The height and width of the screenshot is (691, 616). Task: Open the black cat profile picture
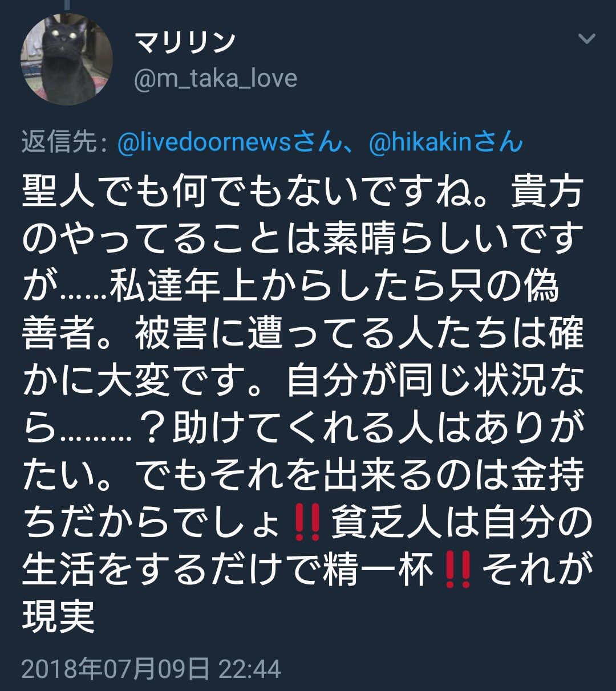tap(67, 59)
